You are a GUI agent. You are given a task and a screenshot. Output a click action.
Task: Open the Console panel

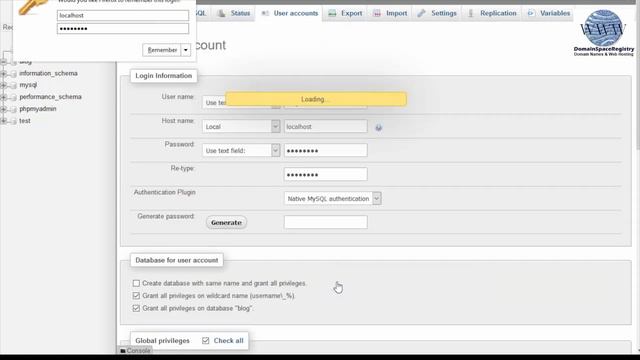click(135, 351)
